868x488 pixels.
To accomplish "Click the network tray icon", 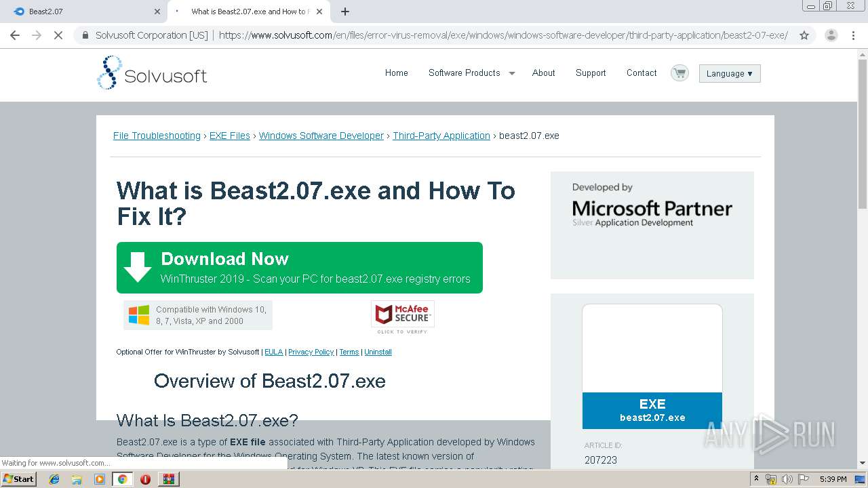I will click(771, 479).
